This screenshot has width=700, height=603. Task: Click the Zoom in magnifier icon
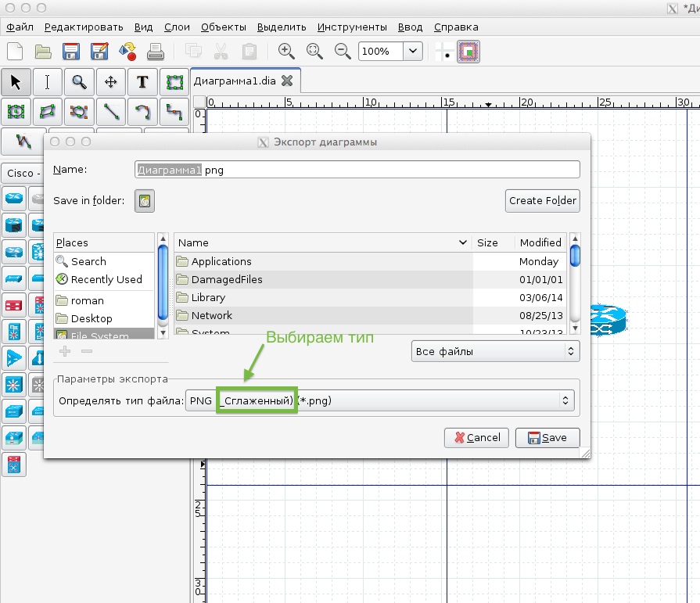286,52
